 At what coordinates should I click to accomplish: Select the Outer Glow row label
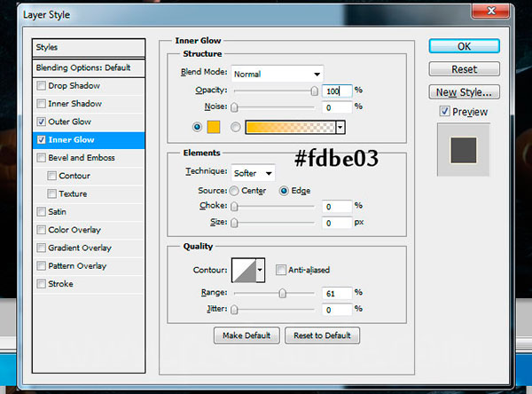69,122
